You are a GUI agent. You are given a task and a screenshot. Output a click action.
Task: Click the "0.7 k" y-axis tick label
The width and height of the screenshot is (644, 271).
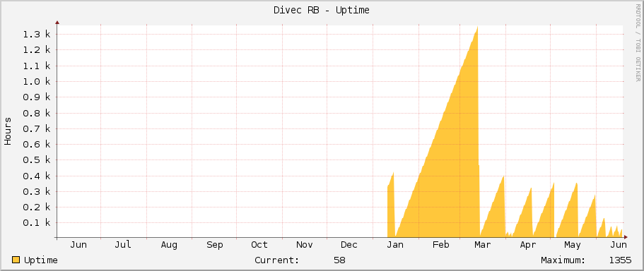pyautogui.click(x=37, y=128)
